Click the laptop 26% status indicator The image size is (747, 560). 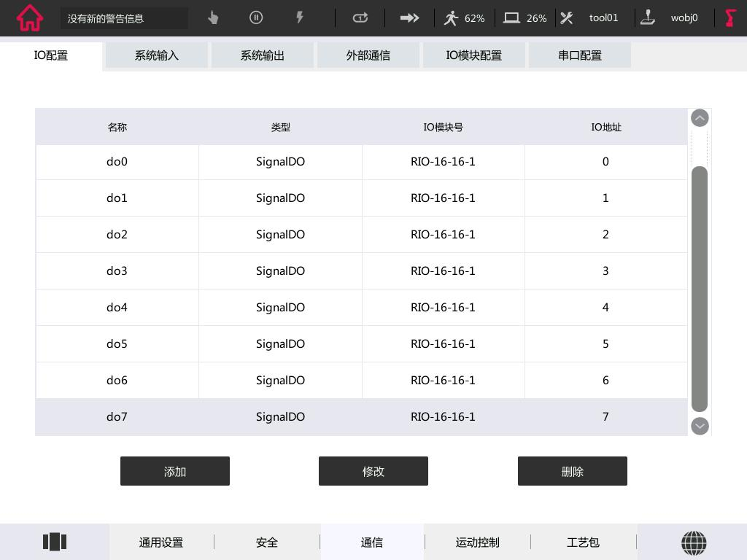click(x=524, y=17)
